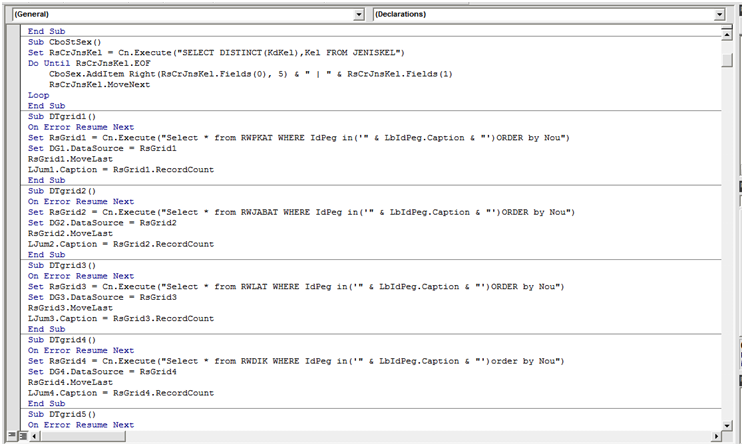Click 'Set DG2.DataSource = RsGrid2' line
The height and width of the screenshot is (446, 744).
click(x=102, y=223)
